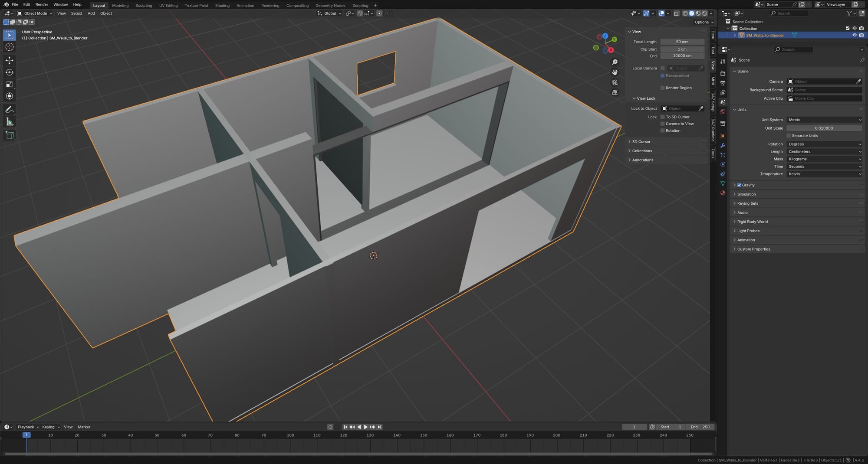Click the Focal Length 50 mm field

click(682, 42)
